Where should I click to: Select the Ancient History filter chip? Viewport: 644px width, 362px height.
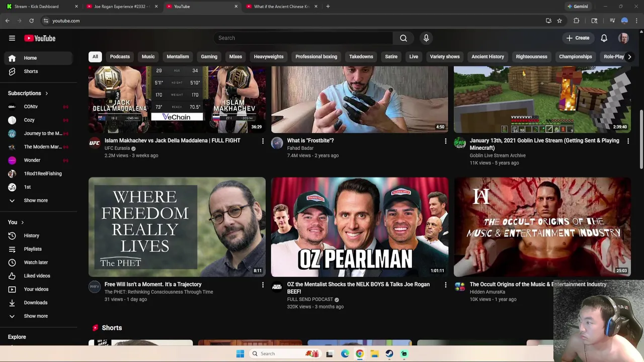[x=488, y=57]
